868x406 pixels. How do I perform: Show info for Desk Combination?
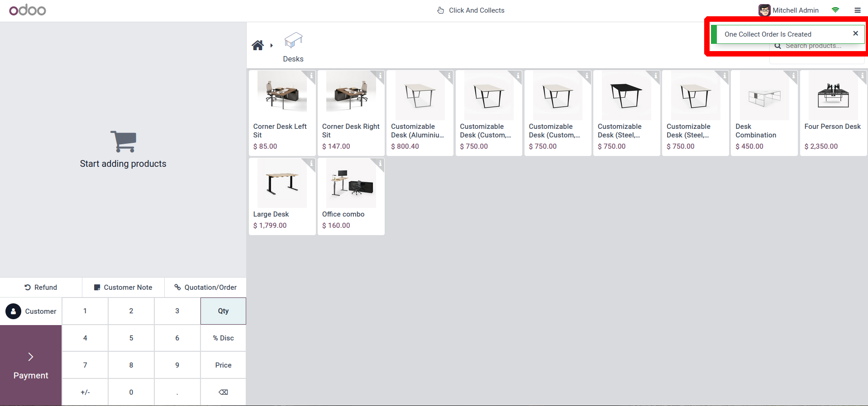793,76
